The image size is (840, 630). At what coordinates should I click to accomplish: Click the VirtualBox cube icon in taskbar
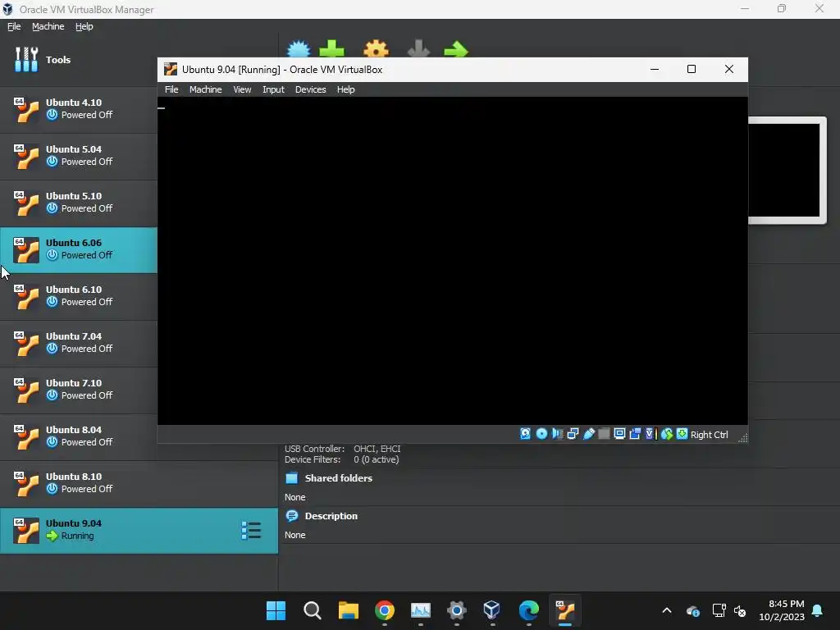[492, 610]
